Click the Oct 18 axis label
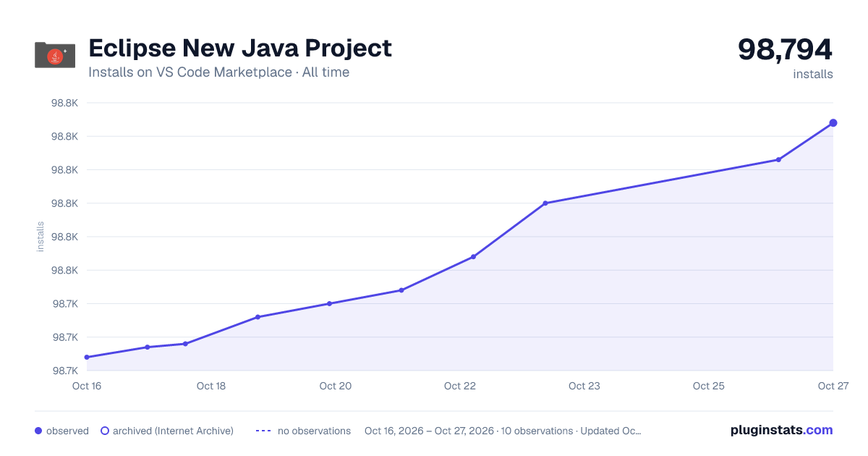This screenshot has height=456, width=868. pos(211,386)
